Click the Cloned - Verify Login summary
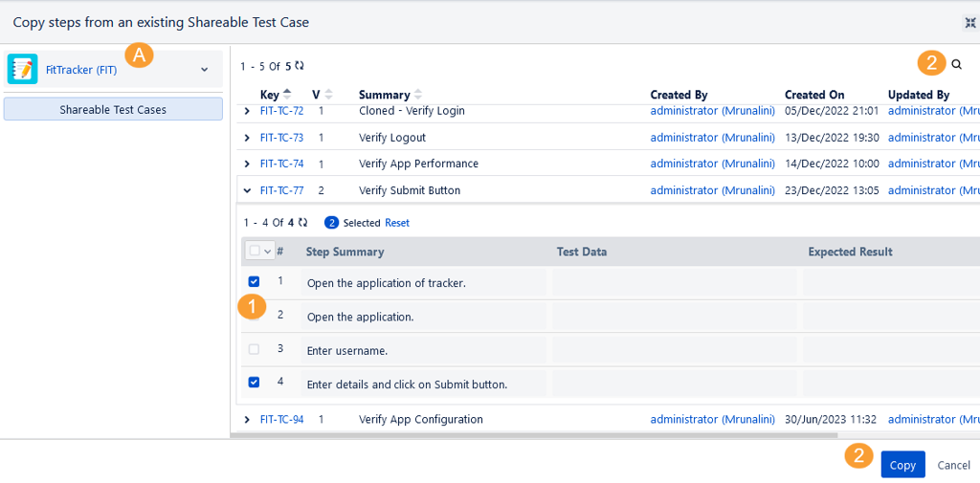 pyautogui.click(x=412, y=111)
